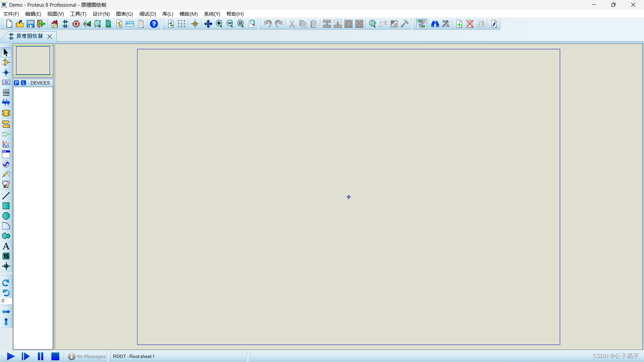Select the Terminals mode icon

coord(6,124)
